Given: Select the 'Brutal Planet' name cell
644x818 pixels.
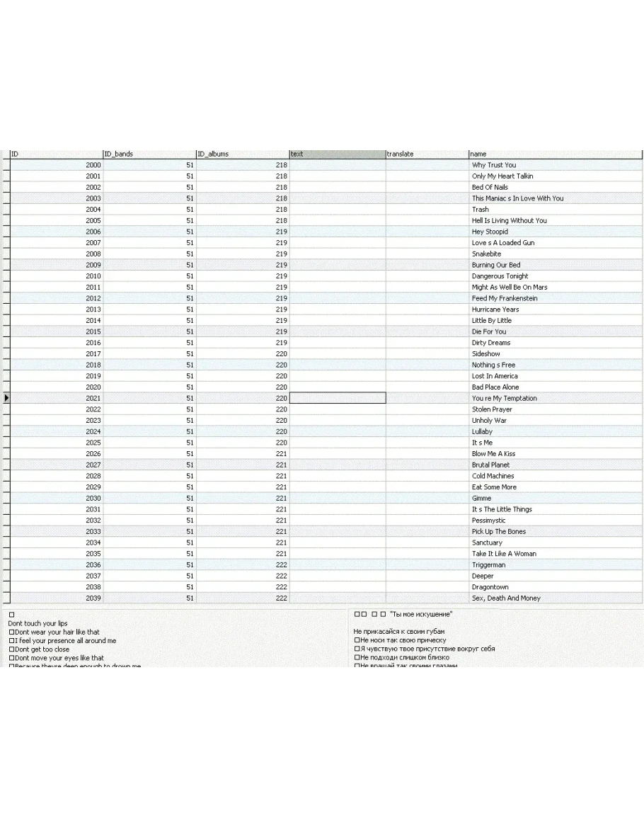Looking at the screenshot, I should coord(490,465).
